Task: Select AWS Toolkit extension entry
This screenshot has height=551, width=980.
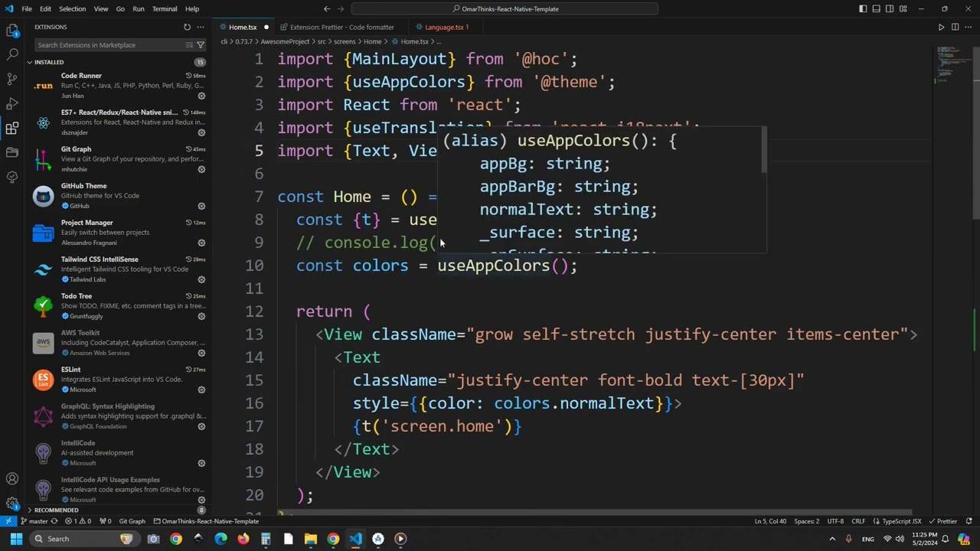Action: pyautogui.click(x=119, y=343)
